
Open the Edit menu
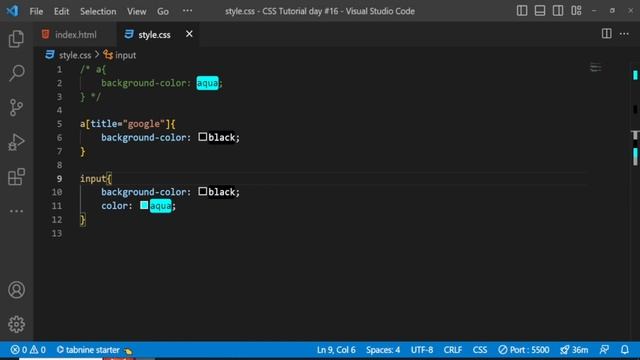(62, 11)
